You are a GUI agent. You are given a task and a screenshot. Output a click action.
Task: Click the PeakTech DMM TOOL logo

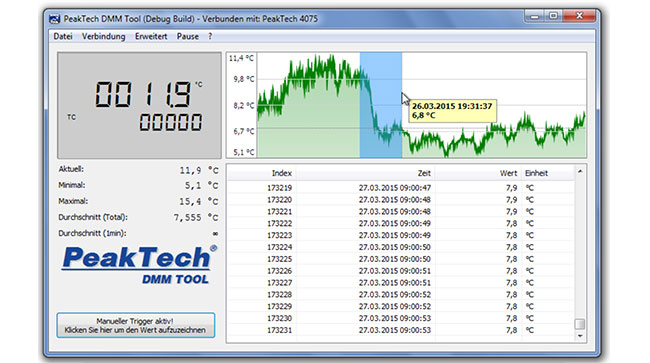pos(139,264)
